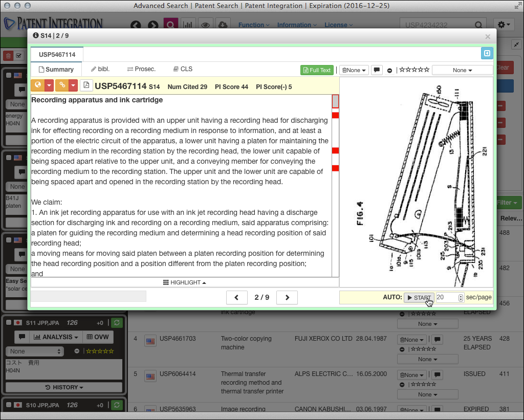
Task: Set the star rating for USP4661703
Action: pyautogui.click(x=423, y=349)
